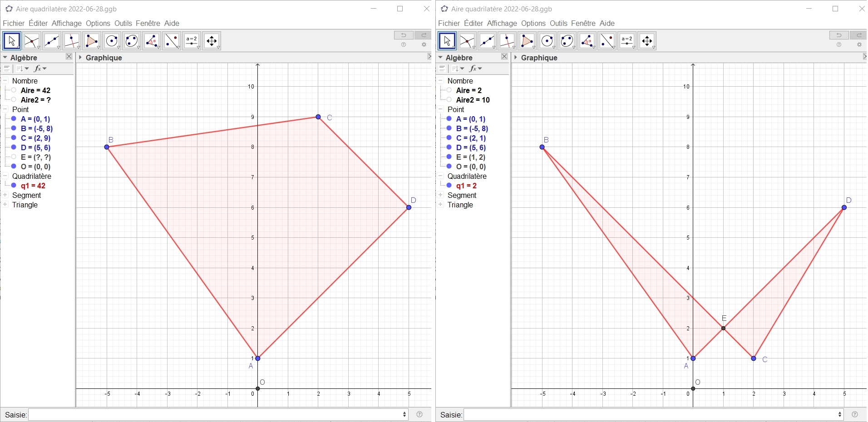The height and width of the screenshot is (422, 868).
Task: Click the Saisie input field in right window
Action: [654, 414]
